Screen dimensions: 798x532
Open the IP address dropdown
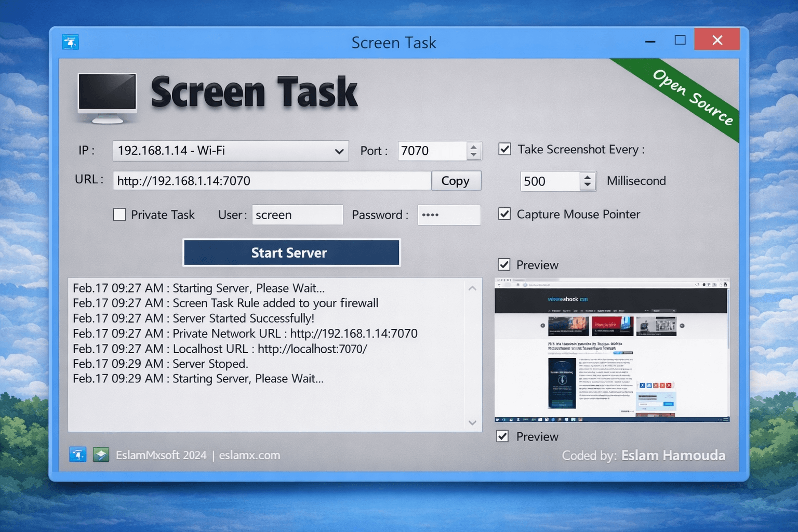339,151
